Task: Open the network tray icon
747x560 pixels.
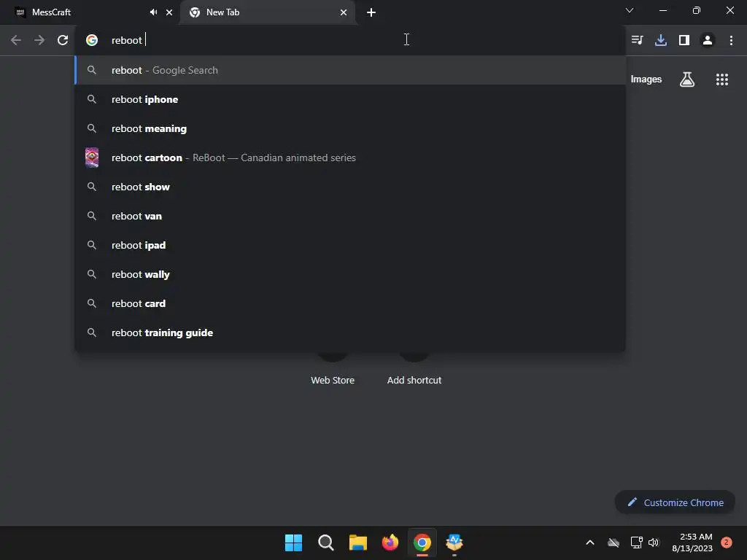Action: coord(636,542)
